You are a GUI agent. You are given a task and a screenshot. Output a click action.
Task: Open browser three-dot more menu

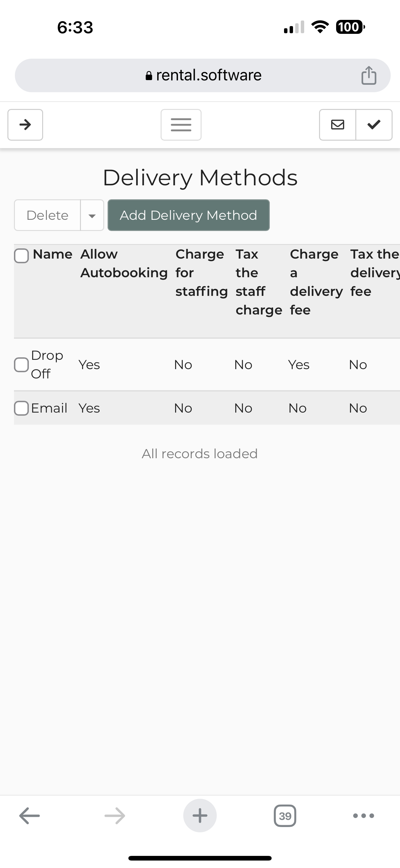pos(363,816)
